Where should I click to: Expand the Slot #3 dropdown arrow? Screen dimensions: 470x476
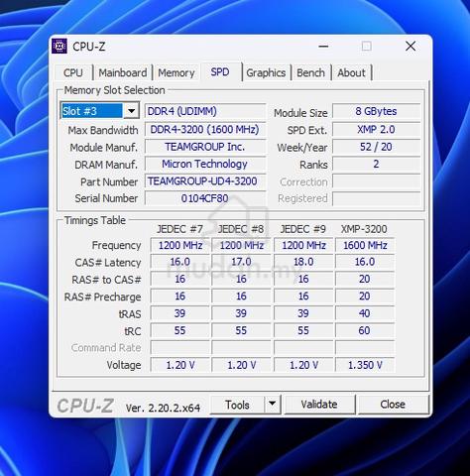[131, 111]
